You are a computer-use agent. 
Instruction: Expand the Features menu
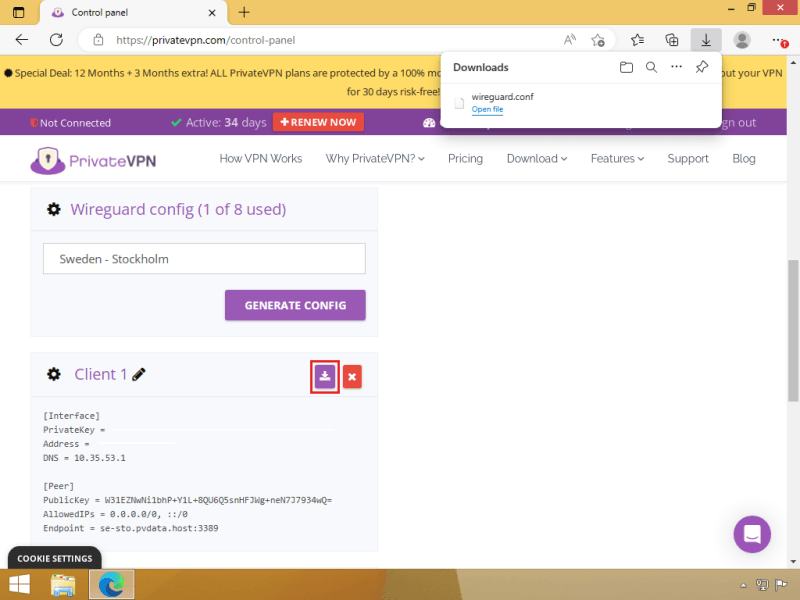[x=617, y=158]
